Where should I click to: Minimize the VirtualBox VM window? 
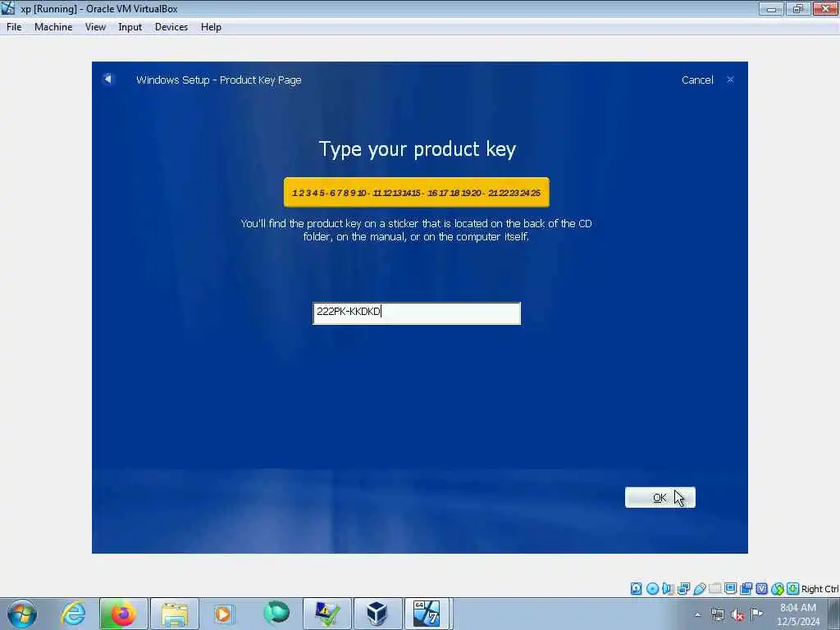771,8
